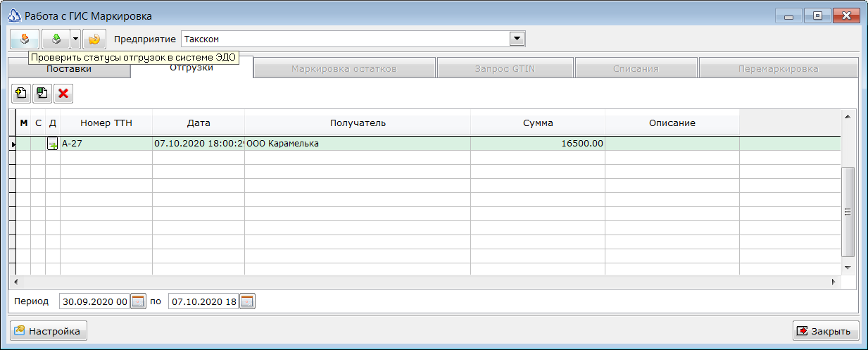This screenshot has width=868, height=350.
Task: Click the application icon in the title bar
Action: coord(15,15)
